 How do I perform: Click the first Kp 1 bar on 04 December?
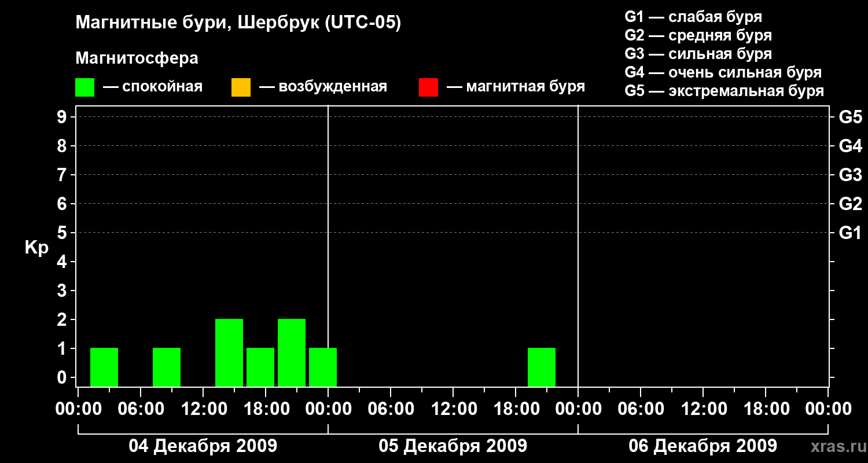pyautogui.click(x=104, y=367)
